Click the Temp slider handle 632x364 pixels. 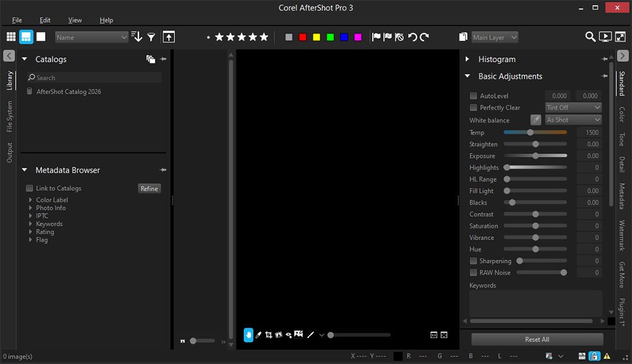[x=530, y=132]
